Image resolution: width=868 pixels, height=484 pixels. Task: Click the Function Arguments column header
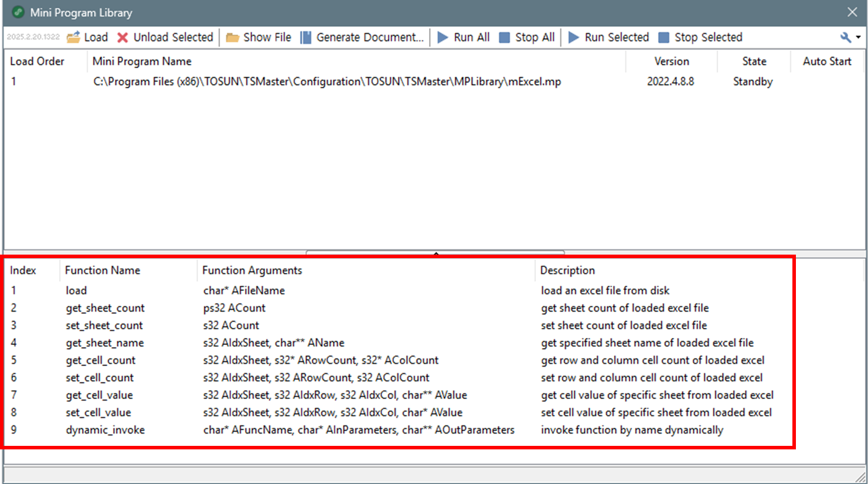[x=252, y=270]
